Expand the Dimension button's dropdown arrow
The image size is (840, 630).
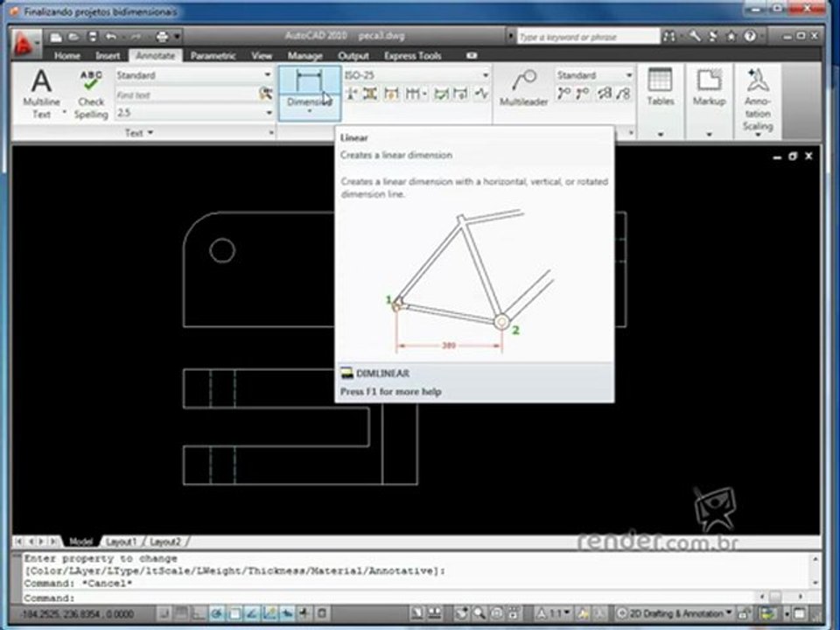(x=310, y=111)
